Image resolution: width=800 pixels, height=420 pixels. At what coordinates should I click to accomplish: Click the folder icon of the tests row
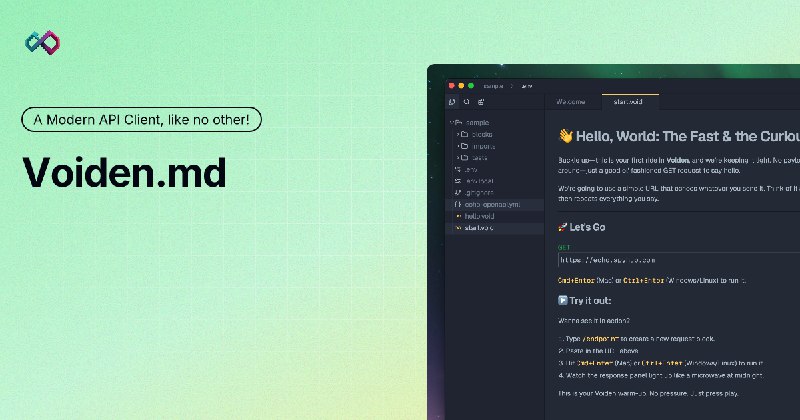coord(464,158)
